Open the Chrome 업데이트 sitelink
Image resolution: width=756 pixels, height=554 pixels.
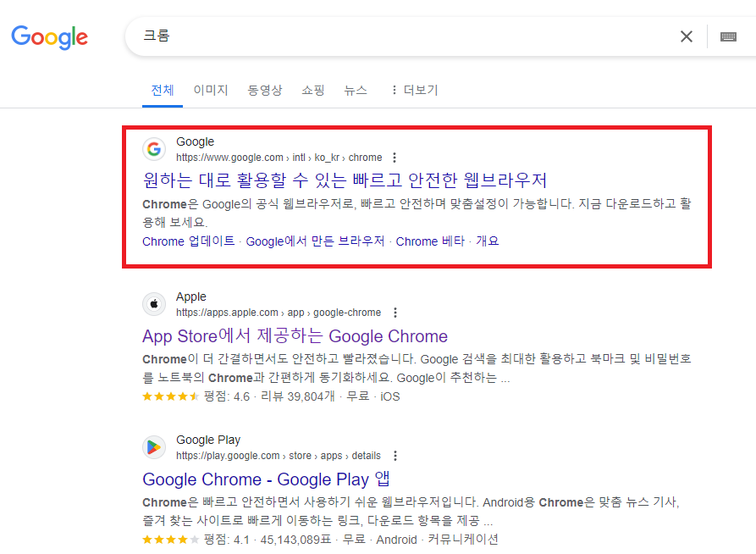(x=189, y=241)
